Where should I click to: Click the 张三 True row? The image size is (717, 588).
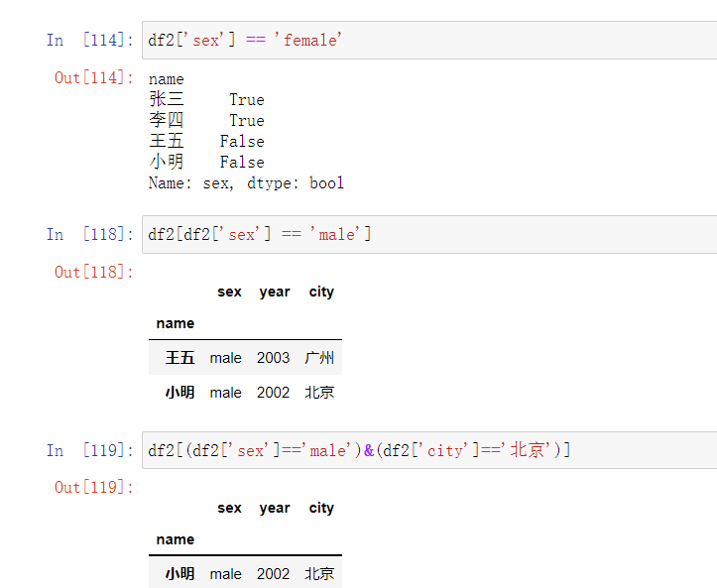[206, 99]
